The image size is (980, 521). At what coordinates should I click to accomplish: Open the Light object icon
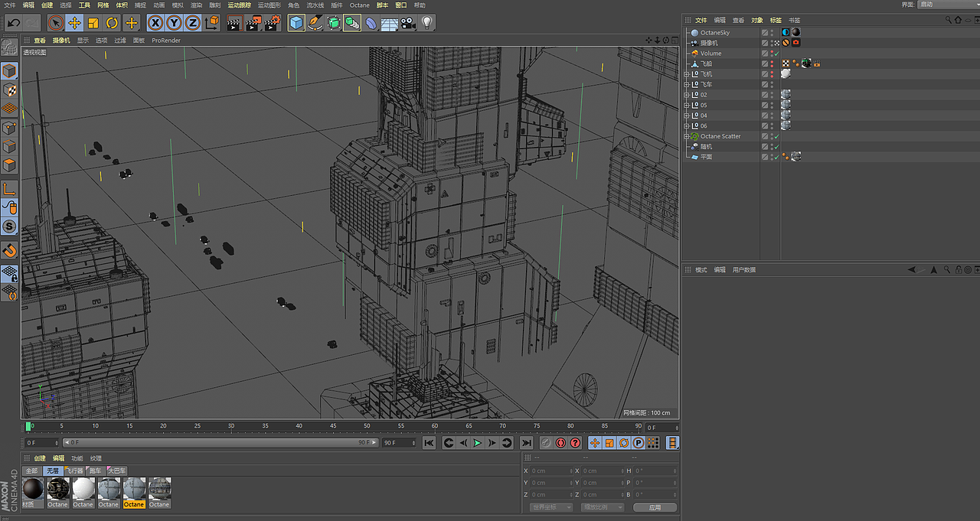426,23
